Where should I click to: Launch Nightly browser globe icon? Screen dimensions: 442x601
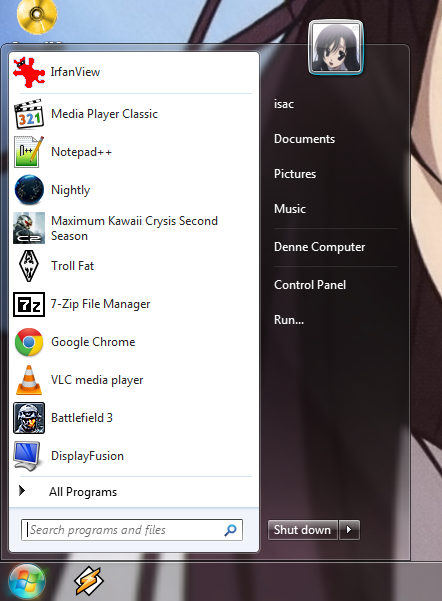29,190
